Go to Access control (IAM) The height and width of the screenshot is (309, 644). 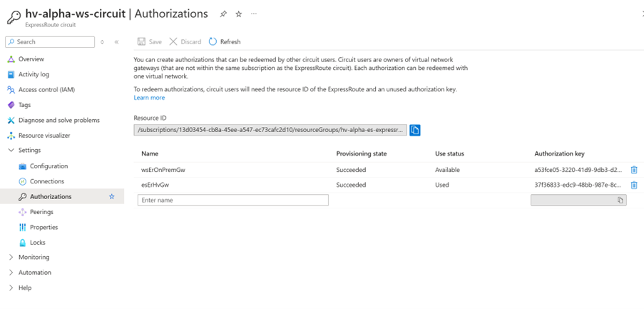46,90
